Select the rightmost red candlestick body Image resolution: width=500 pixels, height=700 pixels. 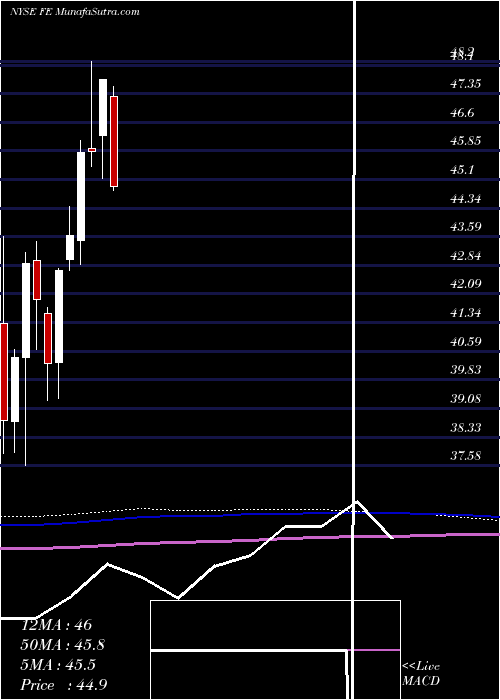coord(114,141)
